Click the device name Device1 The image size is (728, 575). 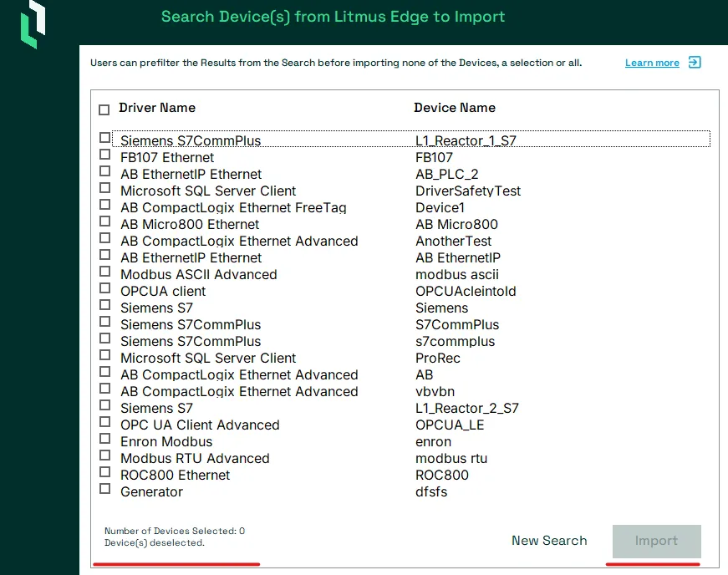click(440, 208)
